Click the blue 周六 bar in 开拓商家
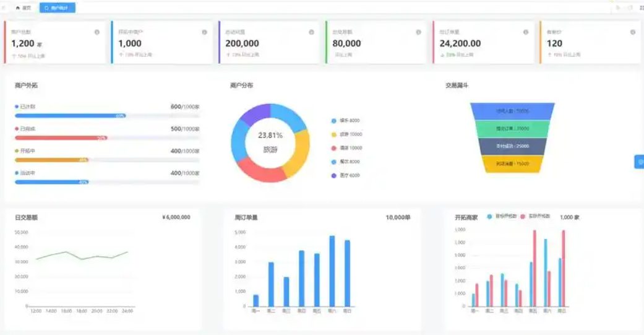The height and width of the screenshot is (335, 644). (546, 273)
